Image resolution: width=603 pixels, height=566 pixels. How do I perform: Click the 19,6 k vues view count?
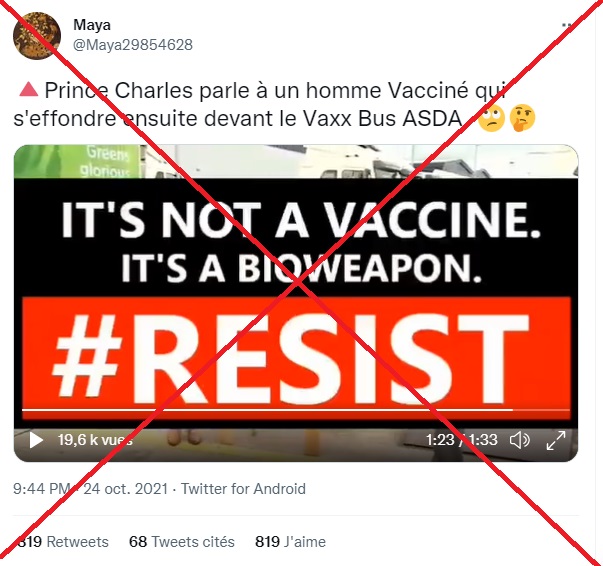tap(95, 440)
